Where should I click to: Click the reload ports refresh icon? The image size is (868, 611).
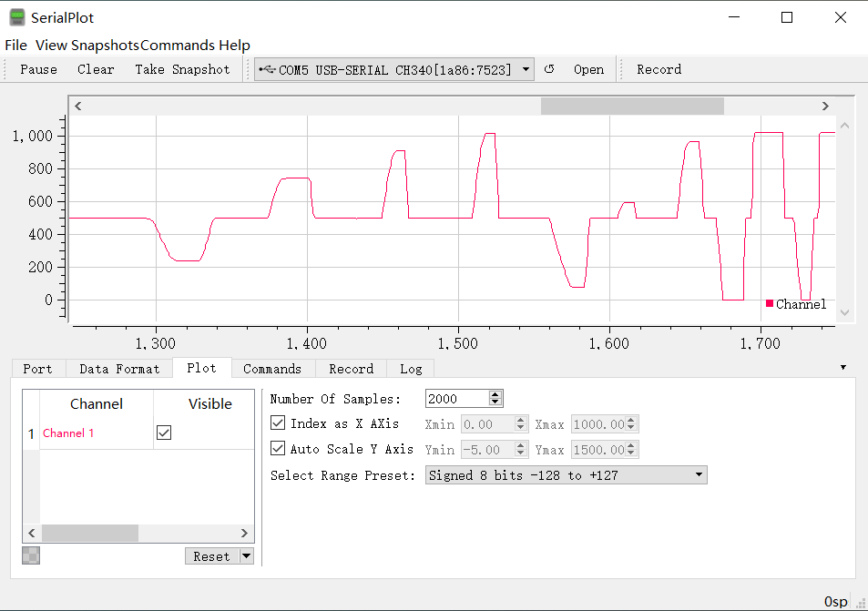click(549, 69)
